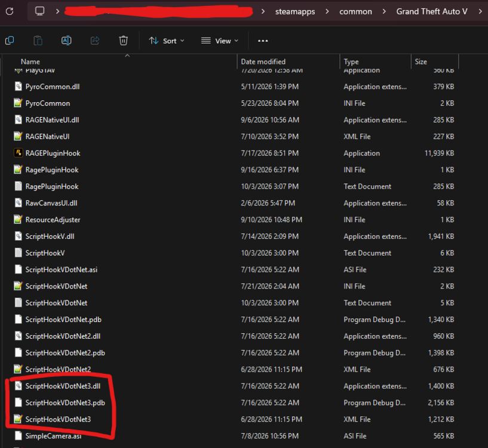This screenshot has width=488, height=448.
Task: Click the This PC monitor icon
Action: 39,11
